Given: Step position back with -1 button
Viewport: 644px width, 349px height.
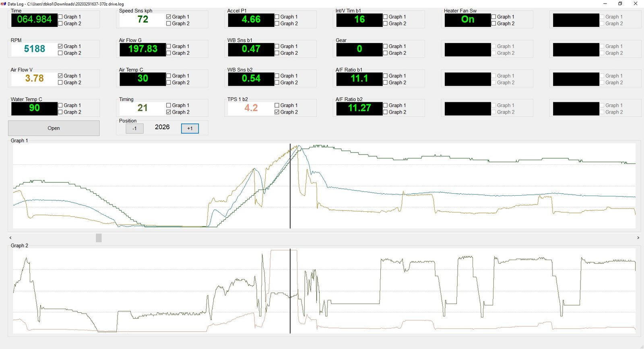Looking at the screenshot, I should [134, 128].
